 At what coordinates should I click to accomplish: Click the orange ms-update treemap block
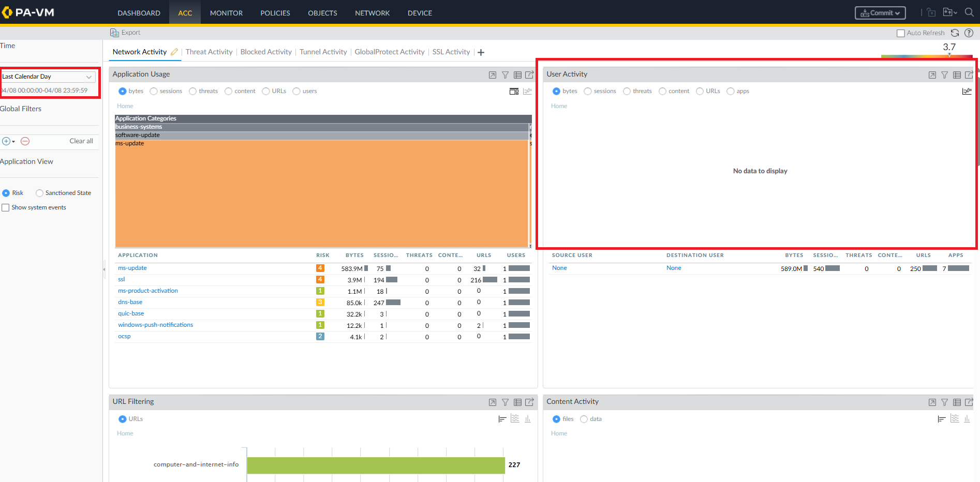[x=321, y=194]
